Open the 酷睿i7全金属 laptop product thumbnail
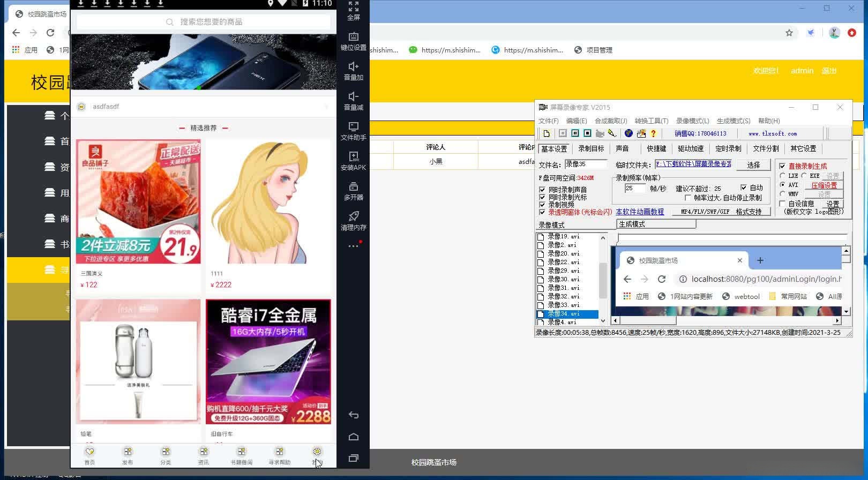Viewport: 868px width, 480px height. pos(268,362)
